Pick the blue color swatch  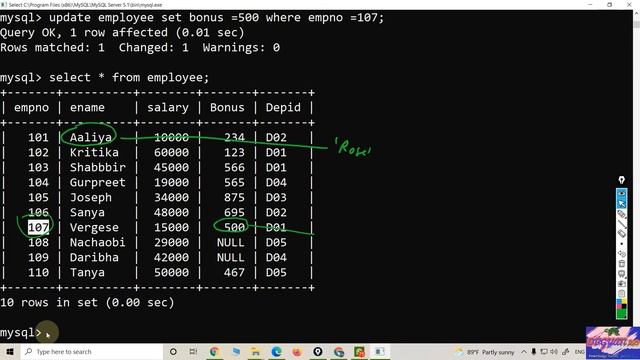coord(619,302)
